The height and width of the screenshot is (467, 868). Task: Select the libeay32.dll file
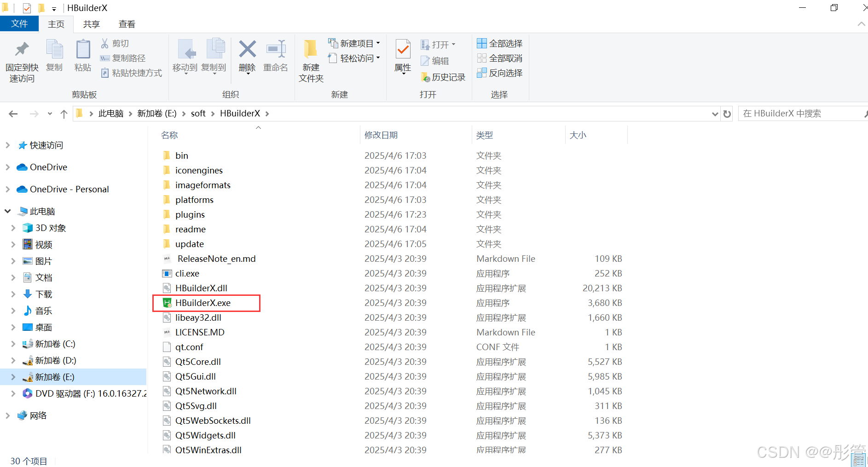coord(198,317)
